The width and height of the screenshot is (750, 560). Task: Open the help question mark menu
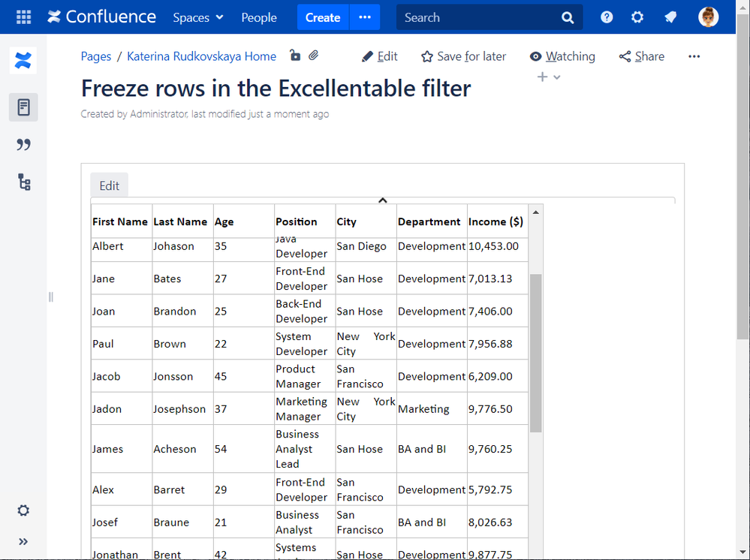[x=607, y=17]
